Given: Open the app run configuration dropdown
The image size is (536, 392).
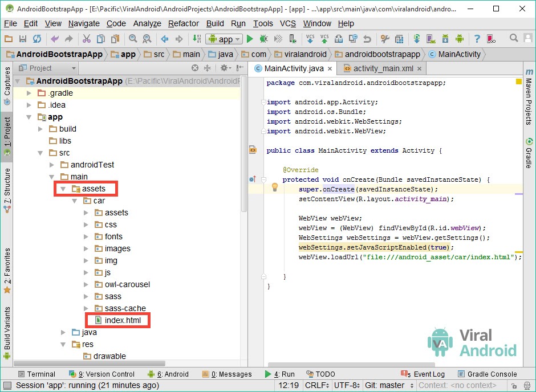Looking at the screenshot, I should coord(224,39).
